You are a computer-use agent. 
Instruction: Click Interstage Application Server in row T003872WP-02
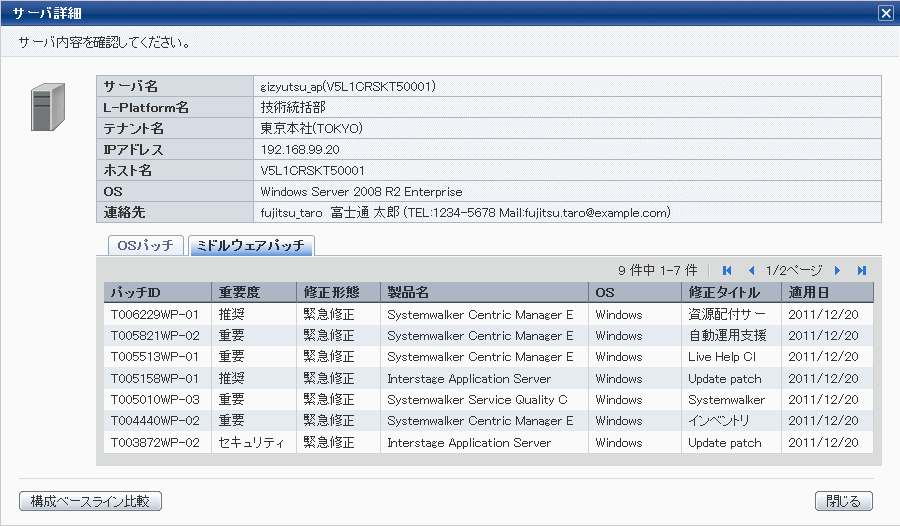pos(469,443)
